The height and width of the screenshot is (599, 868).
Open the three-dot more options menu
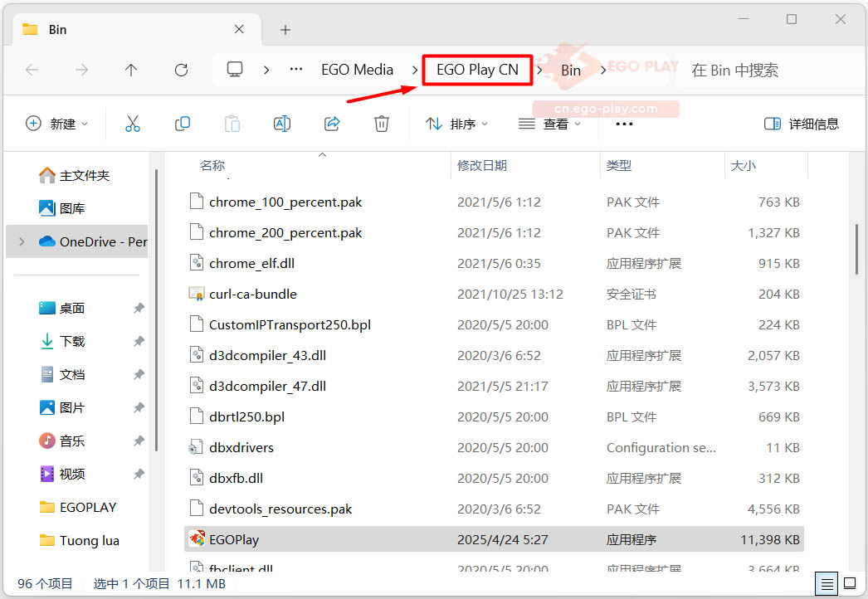pos(624,124)
